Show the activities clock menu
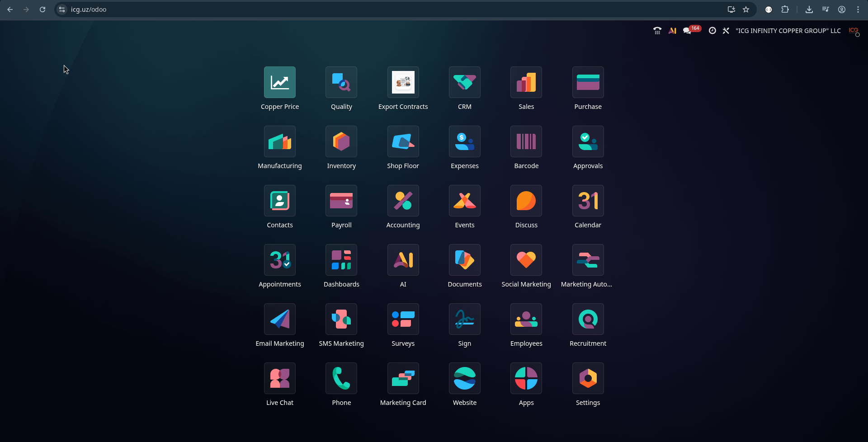Viewport: 868px width, 442px height. click(x=712, y=31)
